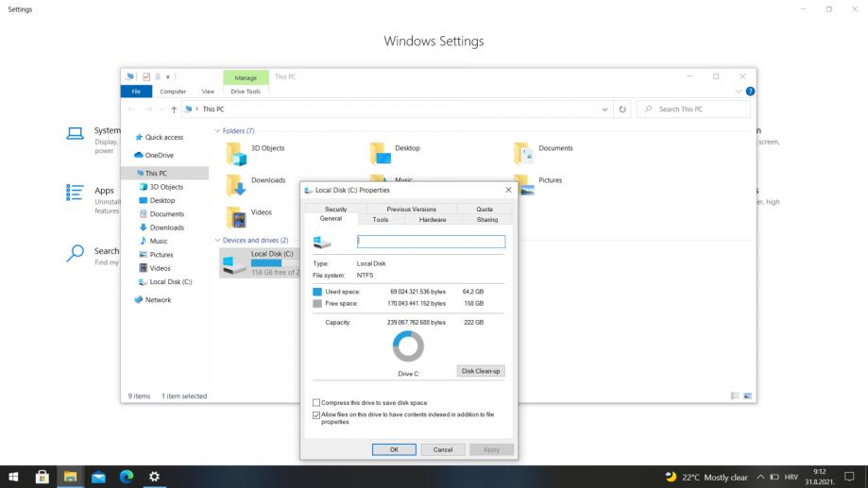Click HRV language indicator in tray

point(791,477)
